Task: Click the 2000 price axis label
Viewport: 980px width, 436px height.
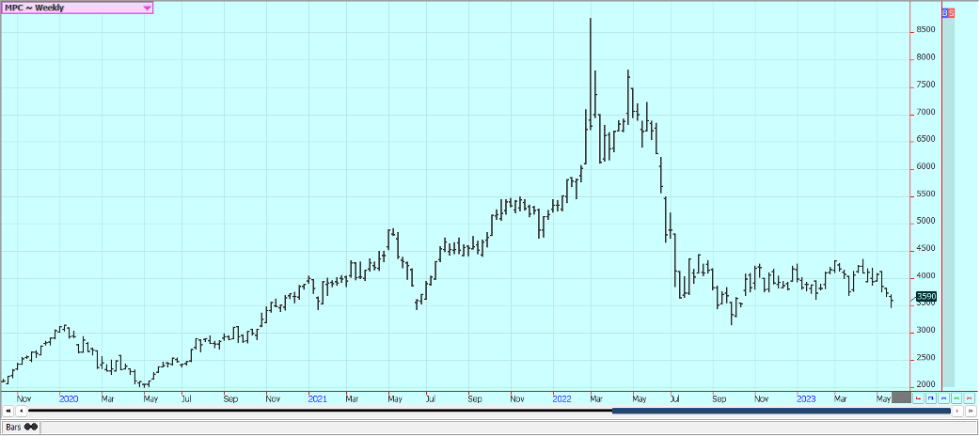Action: click(925, 384)
